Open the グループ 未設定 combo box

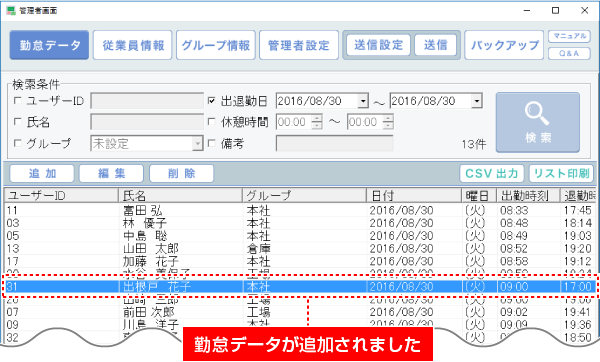pyautogui.click(x=147, y=143)
